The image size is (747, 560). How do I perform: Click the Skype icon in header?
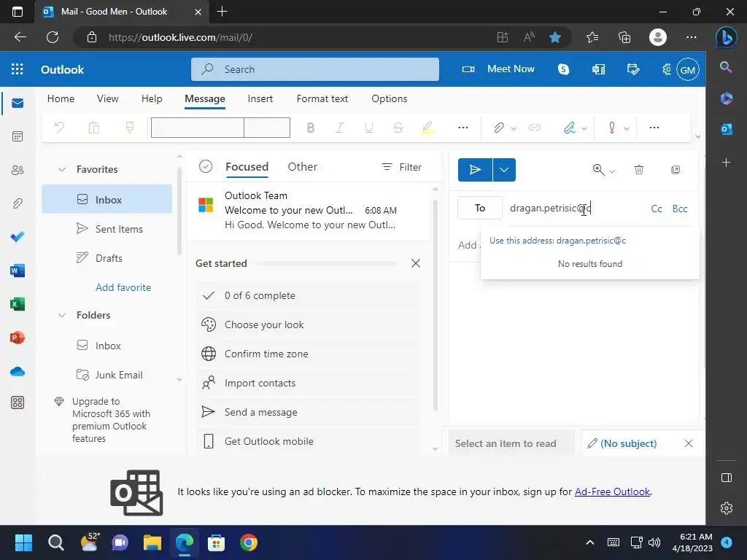[564, 69]
